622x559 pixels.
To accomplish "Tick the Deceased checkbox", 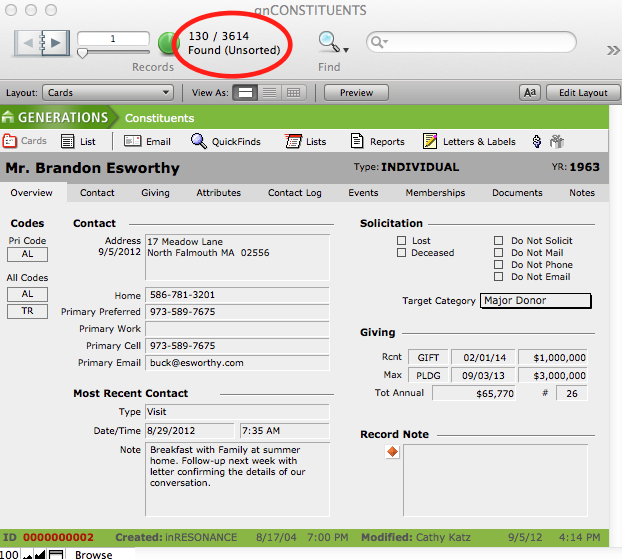I will pyautogui.click(x=402, y=253).
